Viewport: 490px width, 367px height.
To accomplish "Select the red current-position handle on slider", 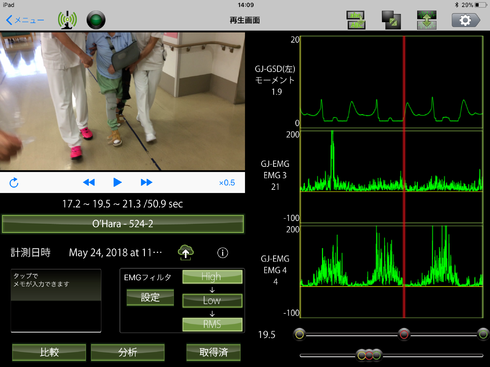I will [404, 334].
